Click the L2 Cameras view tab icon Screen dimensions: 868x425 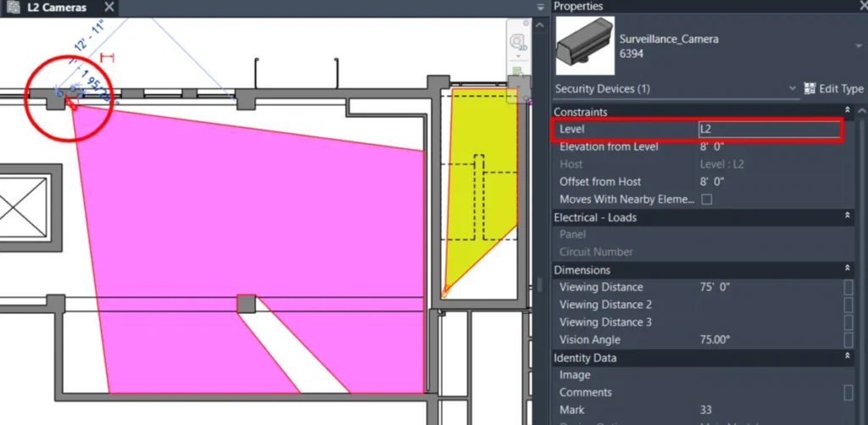pyautogui.click(x=14, y=8)
